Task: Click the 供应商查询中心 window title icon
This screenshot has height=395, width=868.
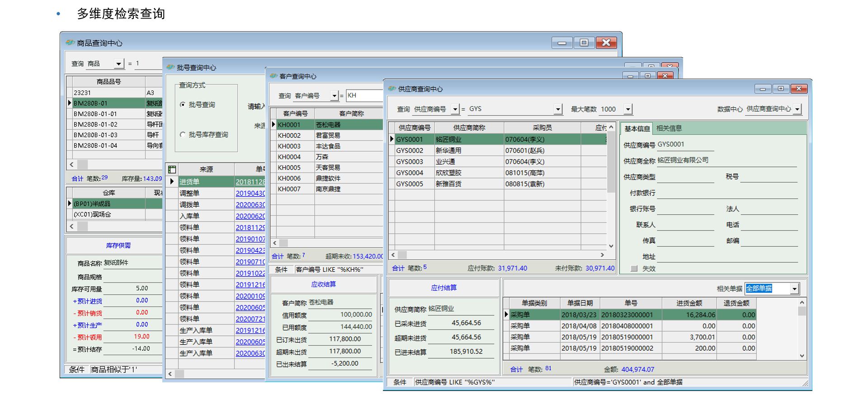Action: click(x=392, y=89)
